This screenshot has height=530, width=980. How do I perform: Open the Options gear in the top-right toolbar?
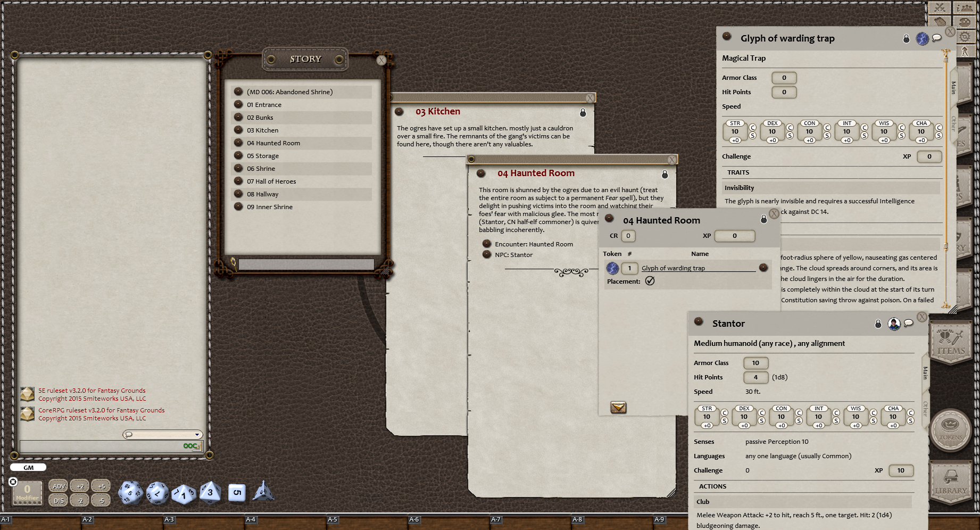965,36
